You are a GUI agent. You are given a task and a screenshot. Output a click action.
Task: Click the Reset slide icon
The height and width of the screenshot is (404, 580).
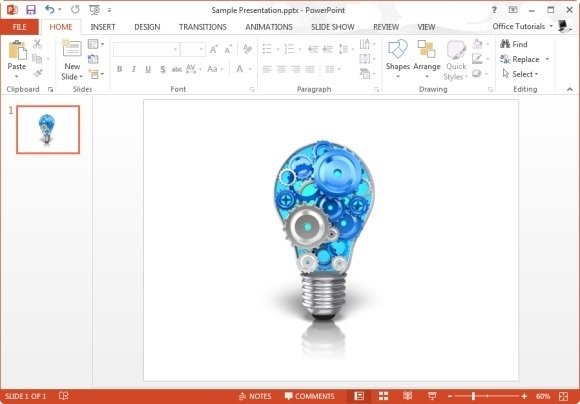tap(93, 59)
